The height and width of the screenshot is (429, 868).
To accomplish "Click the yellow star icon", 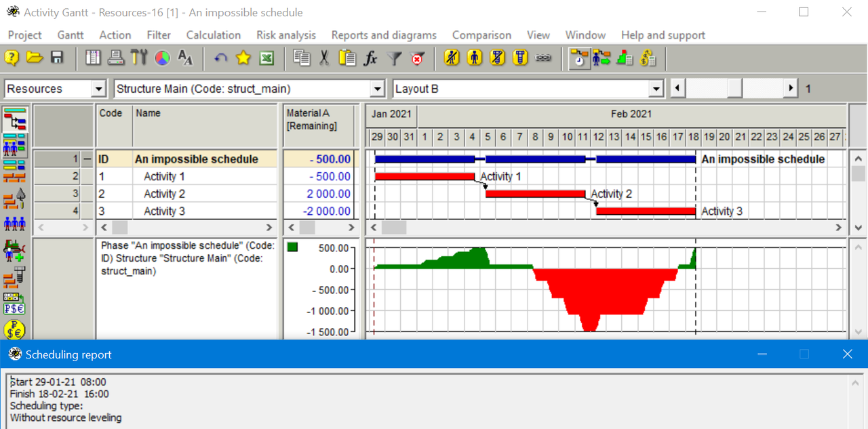I will tap(243, 58).
